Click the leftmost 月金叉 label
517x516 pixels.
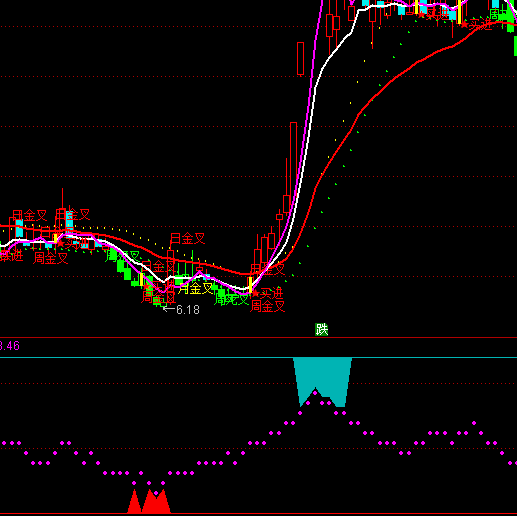pos(30,216)
